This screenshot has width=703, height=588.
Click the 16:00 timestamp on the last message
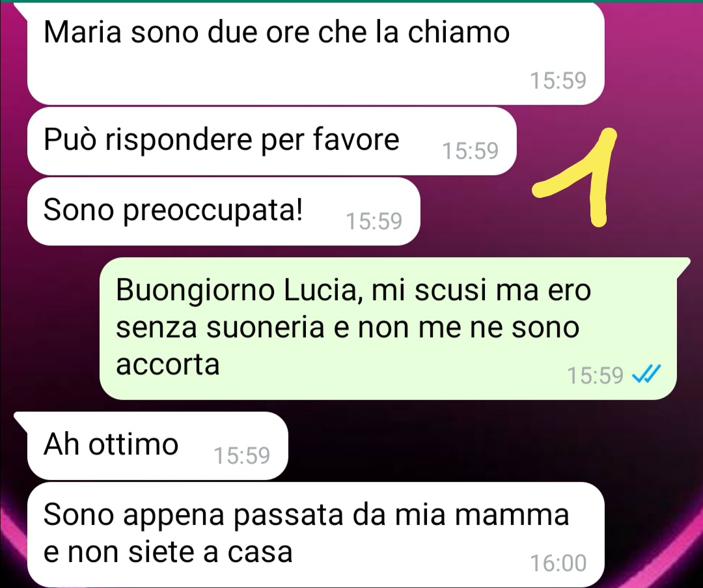[558, 563]
